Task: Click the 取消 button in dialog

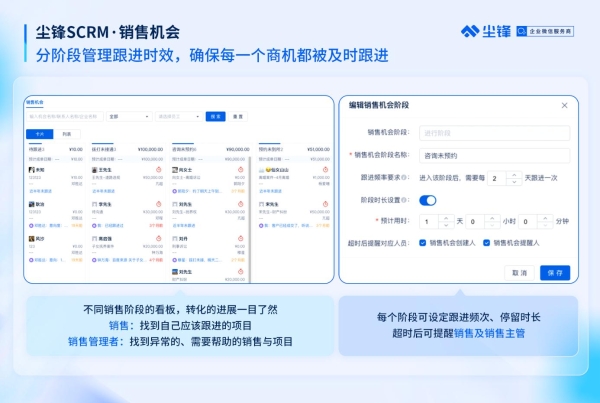Action: click(519, 273)
